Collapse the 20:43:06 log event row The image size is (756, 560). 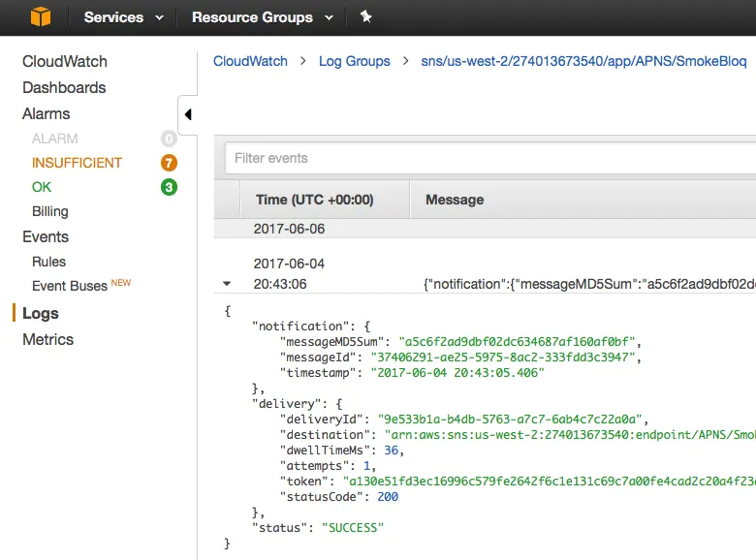pos(227,284)
